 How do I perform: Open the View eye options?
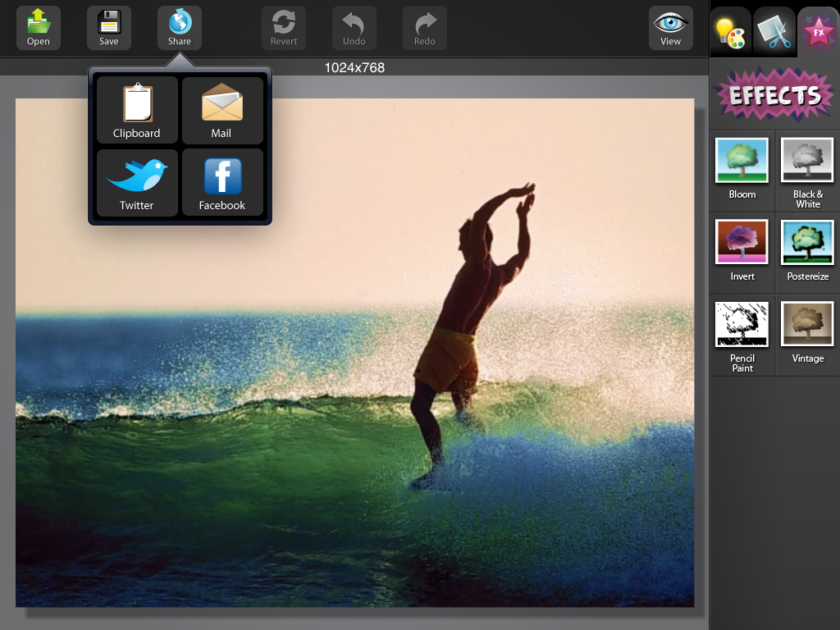coord(671,28)
